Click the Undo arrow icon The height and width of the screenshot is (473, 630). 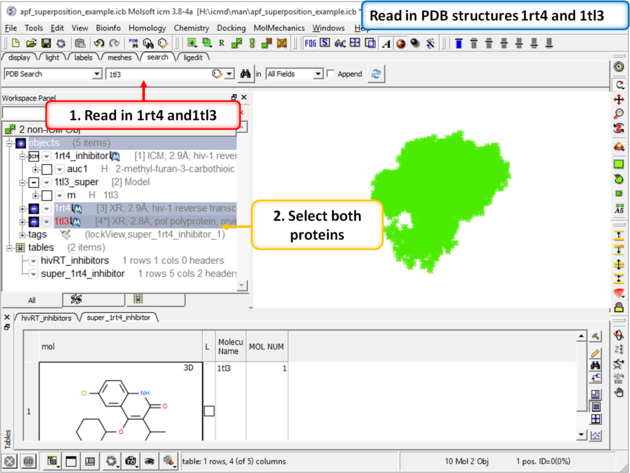99,44
